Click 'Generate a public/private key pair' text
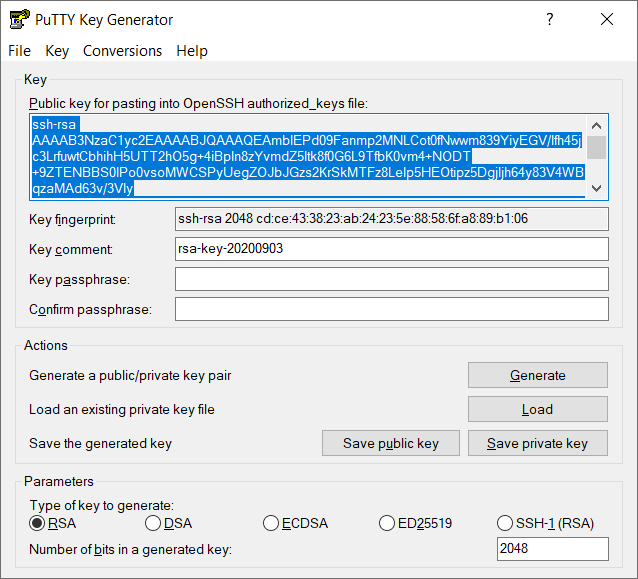The image size is (638, 579). (x=130, y=375)
